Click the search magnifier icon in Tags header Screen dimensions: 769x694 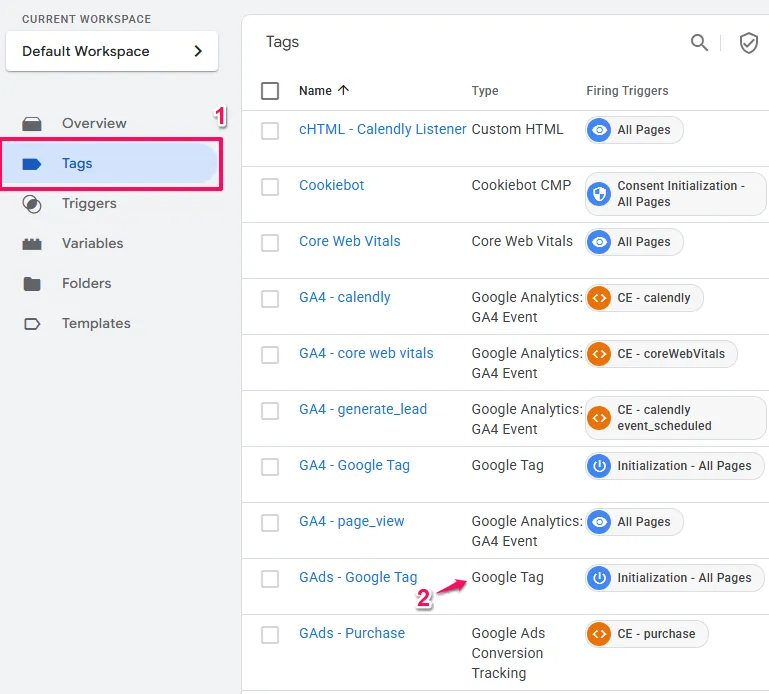pos(699,42)
